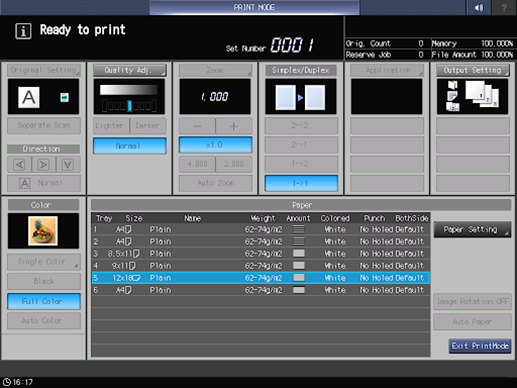Viewport: 517px width, 388px height.
Task: Select the left-pointing direction arrow icon
Action: (19, 164)
